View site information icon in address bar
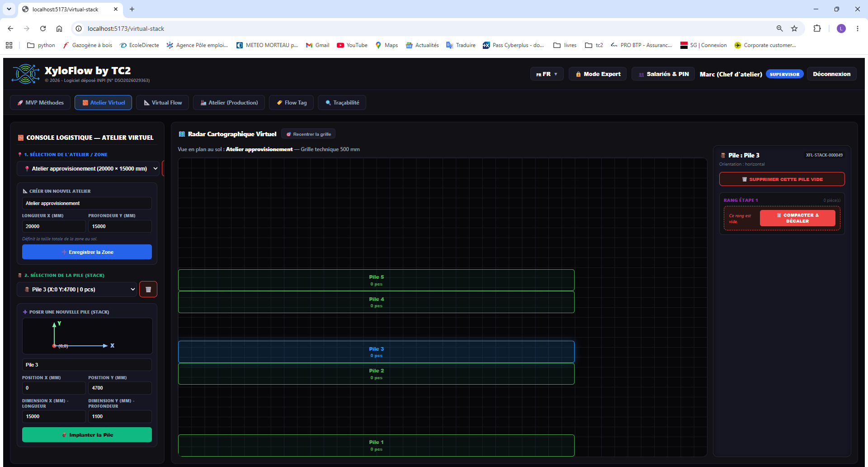868x467 pixels. pos(79,29)
